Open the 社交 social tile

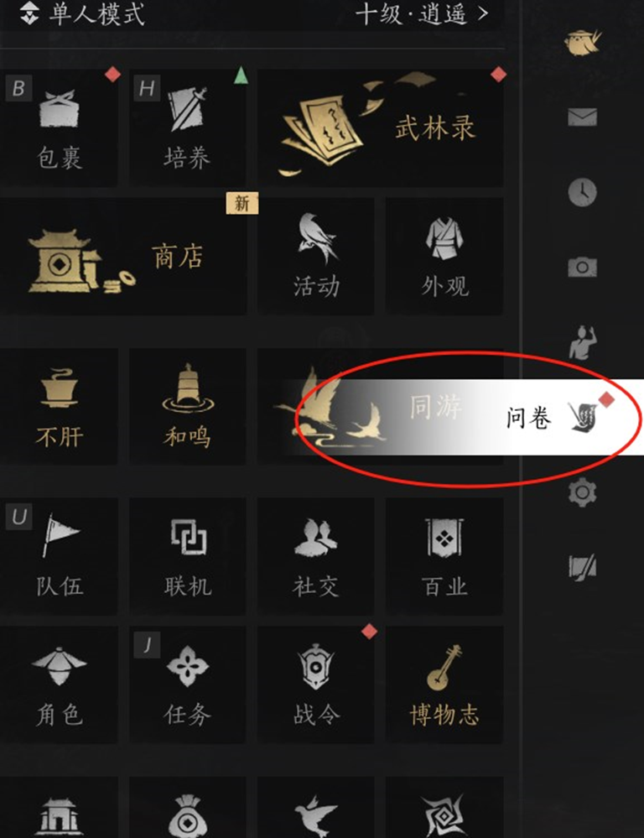point(316,556)
